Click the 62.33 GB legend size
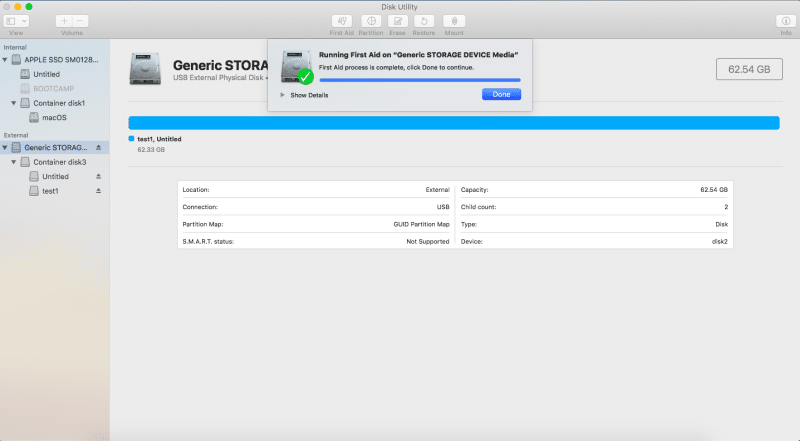Image resolution: width=800 pixels, height=441 pixels. click(x=151, y=150)
